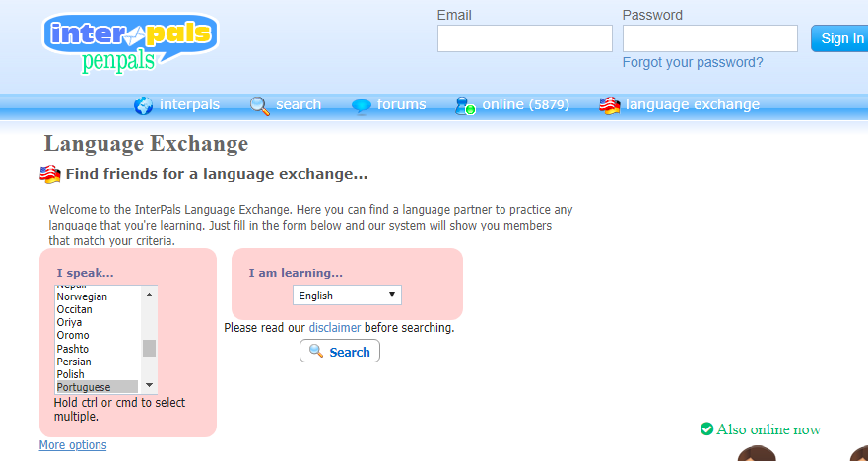Click the flags icon beside language exchange
The height and width of the screenshot is (461, 868).
610,105
